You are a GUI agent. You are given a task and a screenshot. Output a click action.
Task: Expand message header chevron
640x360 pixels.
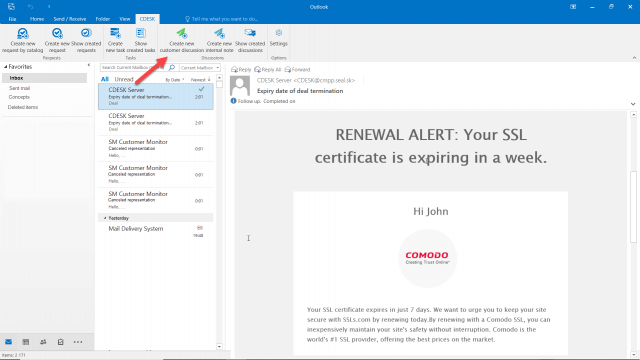click(633, 104)
